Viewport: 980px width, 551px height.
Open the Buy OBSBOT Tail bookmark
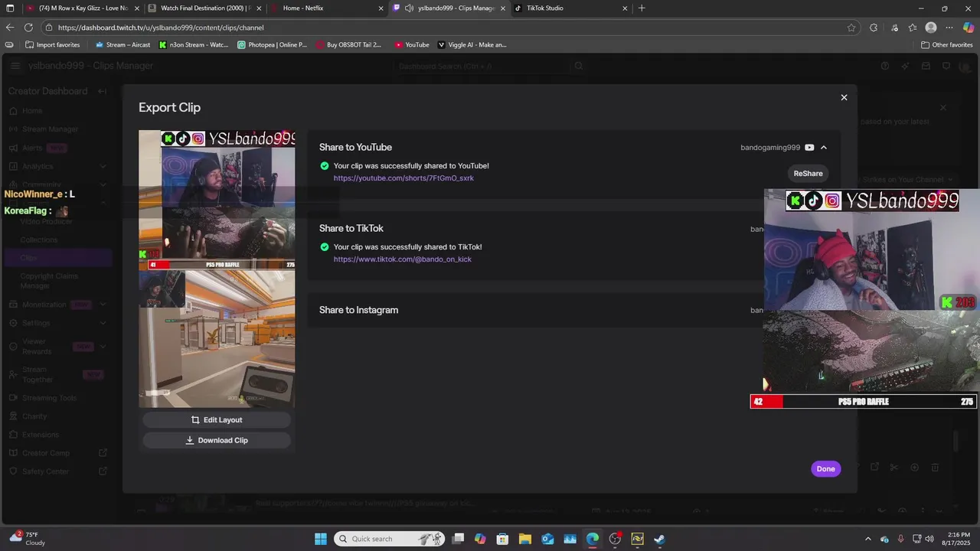click(x=348, y=45)
